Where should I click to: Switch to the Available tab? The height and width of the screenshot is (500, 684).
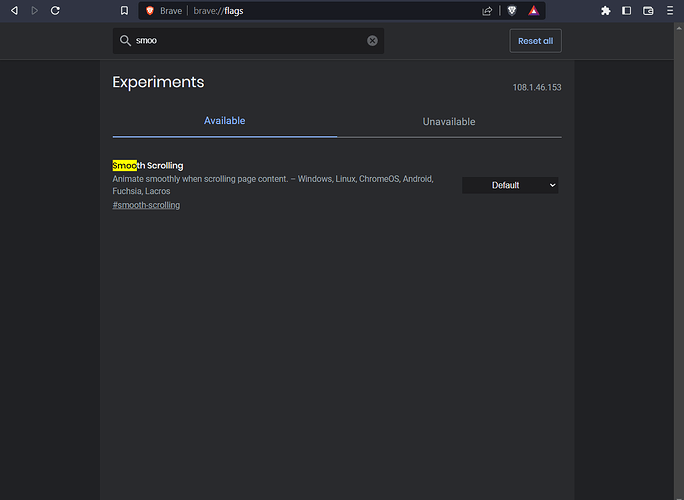[225, 121]
